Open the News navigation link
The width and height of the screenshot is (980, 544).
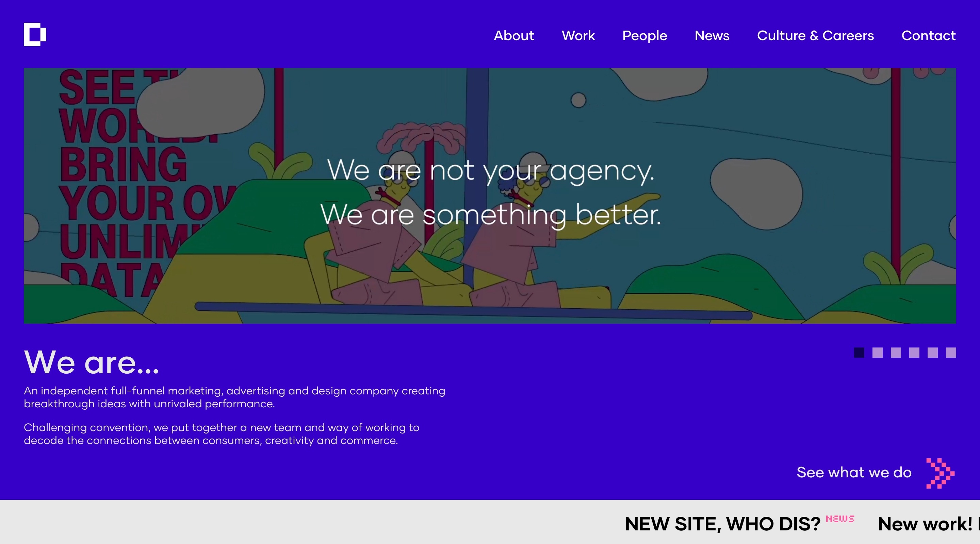click(712, 35)
